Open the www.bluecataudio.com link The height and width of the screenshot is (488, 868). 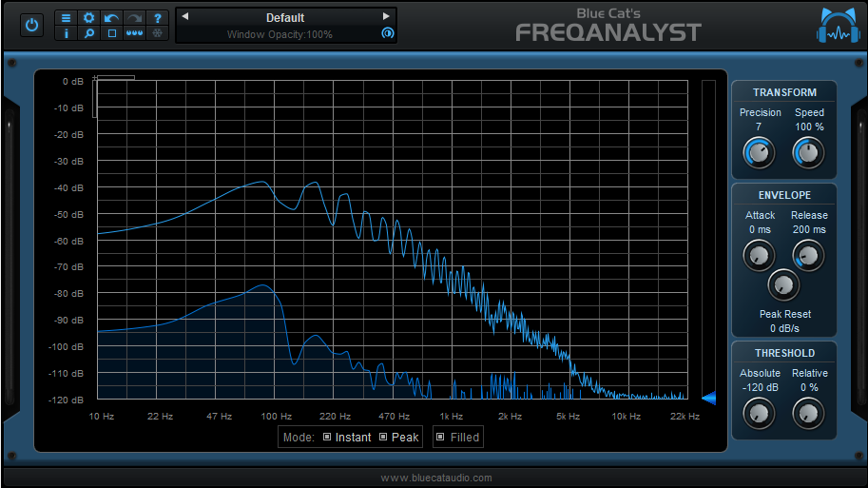pos(436,478)
